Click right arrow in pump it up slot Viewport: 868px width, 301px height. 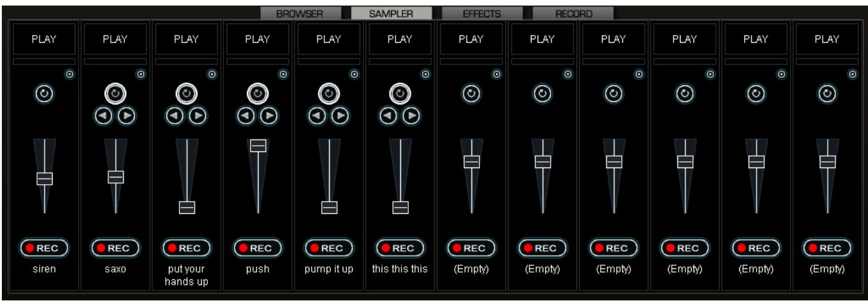click(340, 116)
